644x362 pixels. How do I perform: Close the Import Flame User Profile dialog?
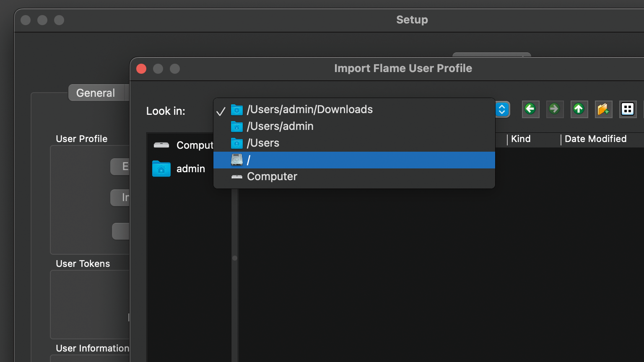pos(141,69)
